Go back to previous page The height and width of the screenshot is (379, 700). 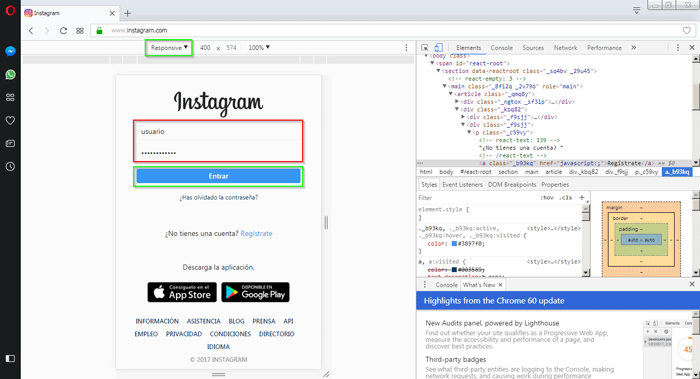[x=31, y=30]
